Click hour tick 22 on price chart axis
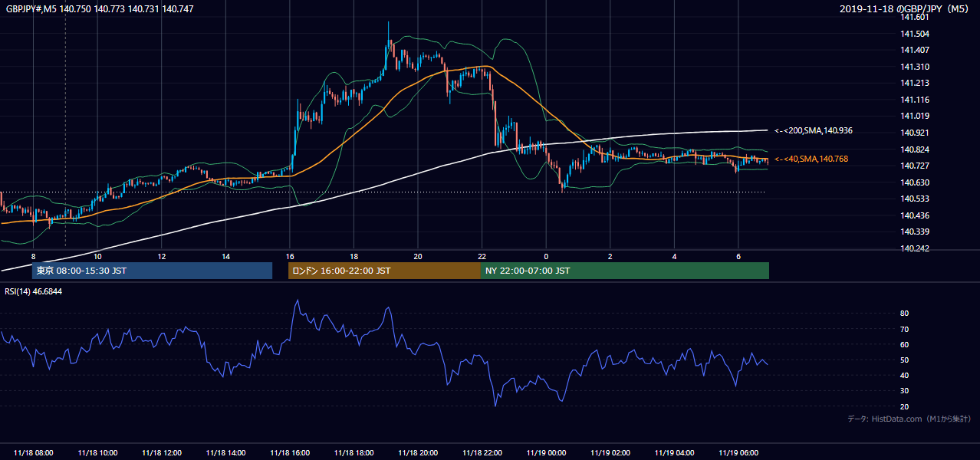 tap(482, 256)
